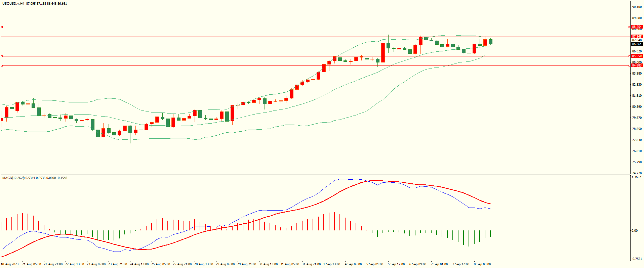Click the 0.00 MACD scale value
The image size is (644, 268).
coord(635,231)
